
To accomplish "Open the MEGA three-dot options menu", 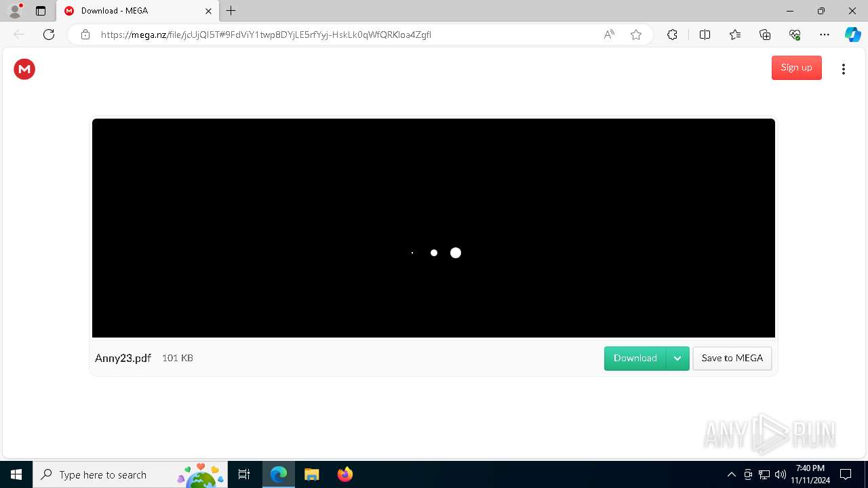I will pos(843,68).
